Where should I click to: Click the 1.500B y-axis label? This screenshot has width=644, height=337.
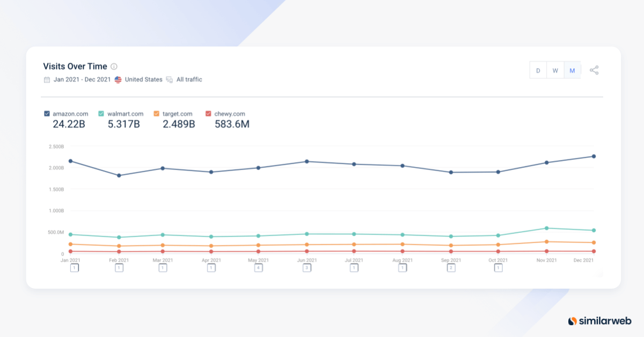(x=56, y=189)
